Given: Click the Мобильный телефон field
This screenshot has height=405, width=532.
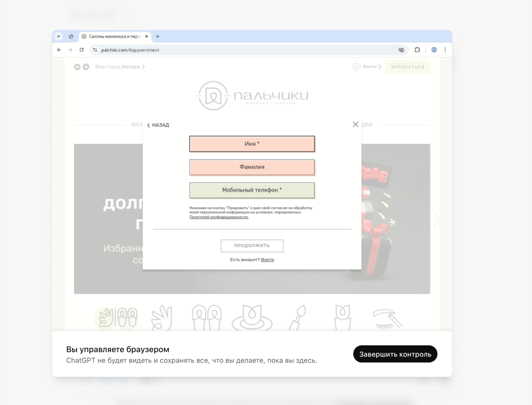Looking at the screenshot, I should (x=252, y=190).
